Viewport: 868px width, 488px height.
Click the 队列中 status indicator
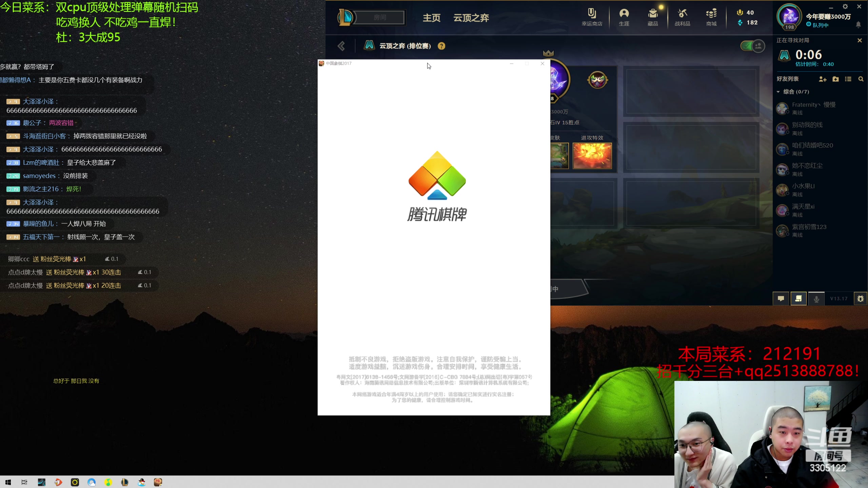817,25
